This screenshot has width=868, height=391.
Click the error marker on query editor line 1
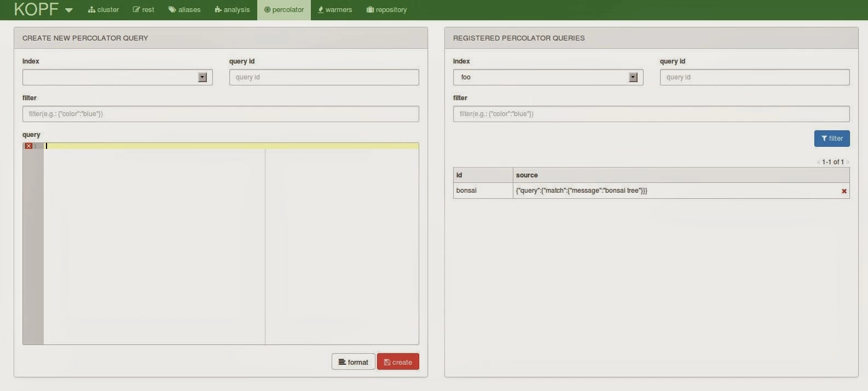(28, 146)
